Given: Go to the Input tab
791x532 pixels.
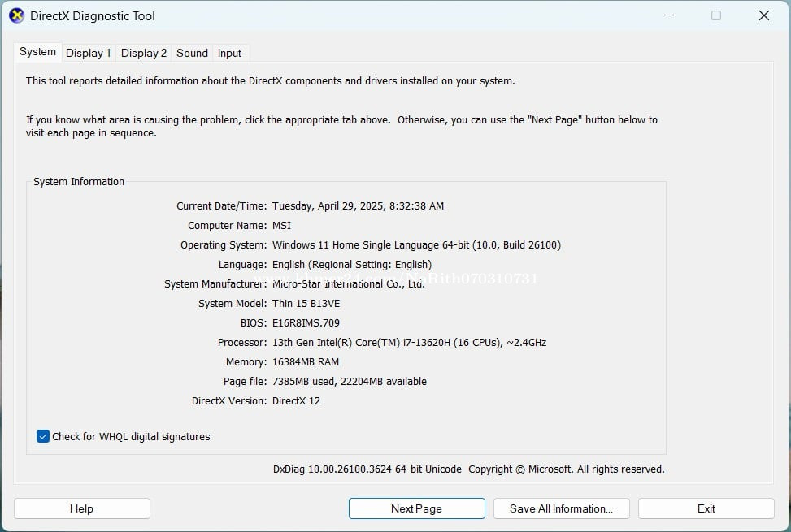Looking at the screenshot, I should 229,53.
